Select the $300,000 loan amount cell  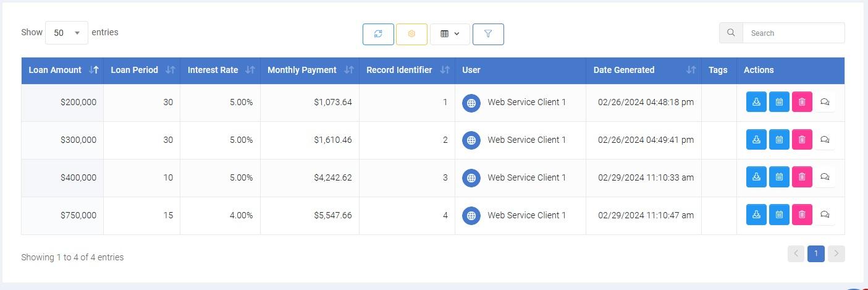[62, 140]
